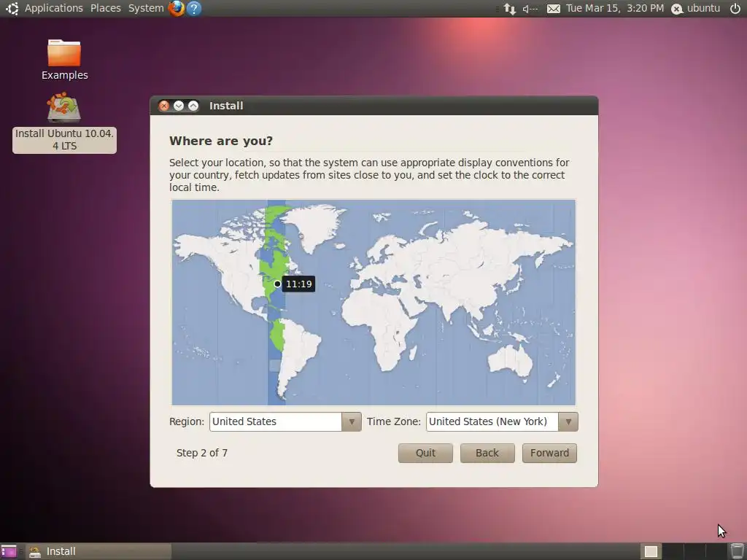747x560 pixels.
Task: Click the Step 2 of 7 label
Action: click(x=201, y=453)
